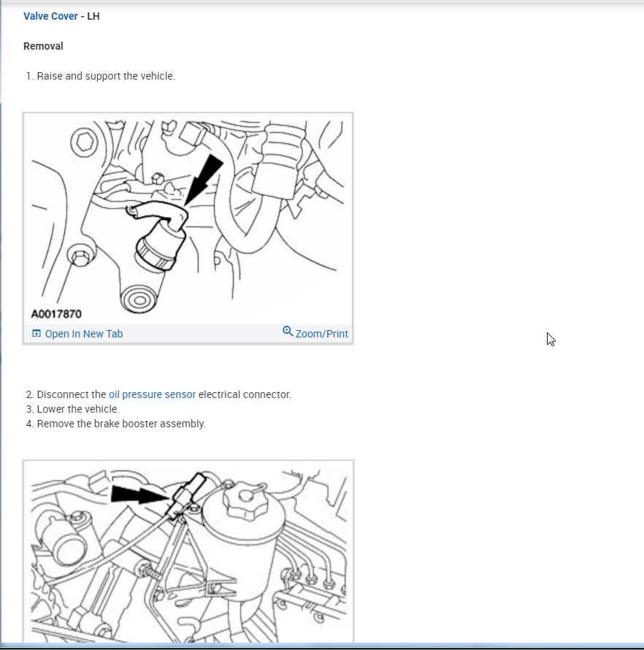This screenshot has width=644, height=650.
Task: Click the 'Removal' section heading
Action: coord(43,46)
